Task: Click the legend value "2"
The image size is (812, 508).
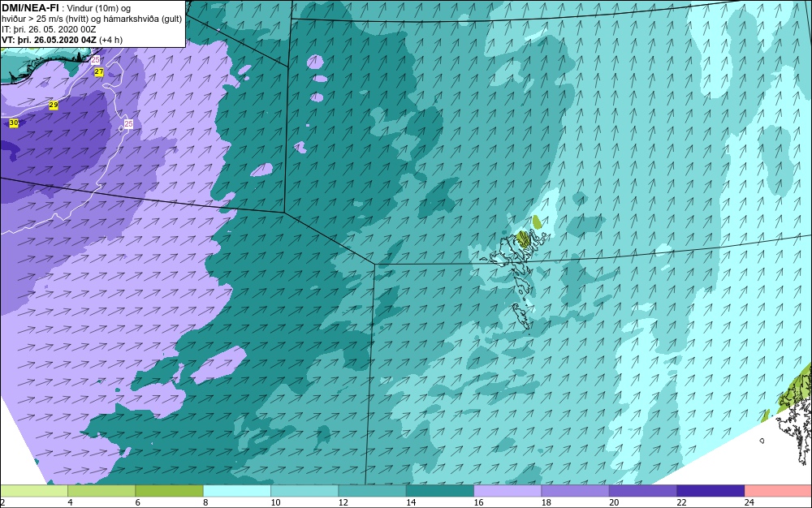Action: (2, 502)
